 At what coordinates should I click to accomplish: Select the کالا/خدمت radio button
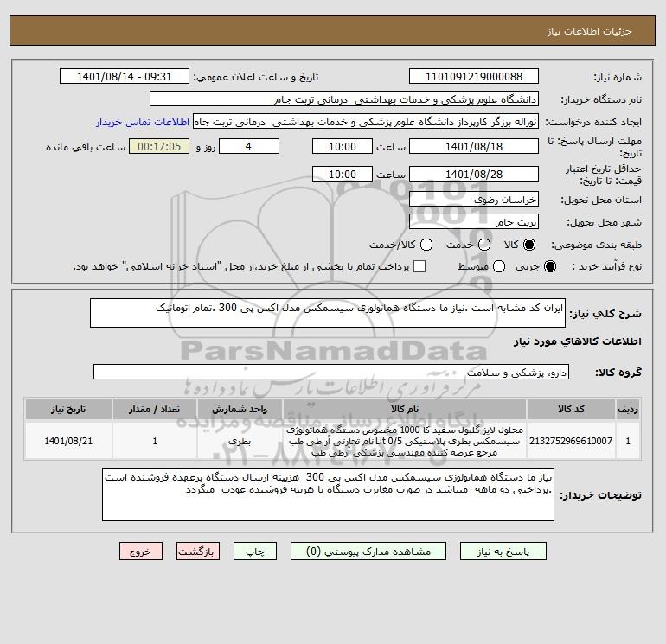coord(426,245)
